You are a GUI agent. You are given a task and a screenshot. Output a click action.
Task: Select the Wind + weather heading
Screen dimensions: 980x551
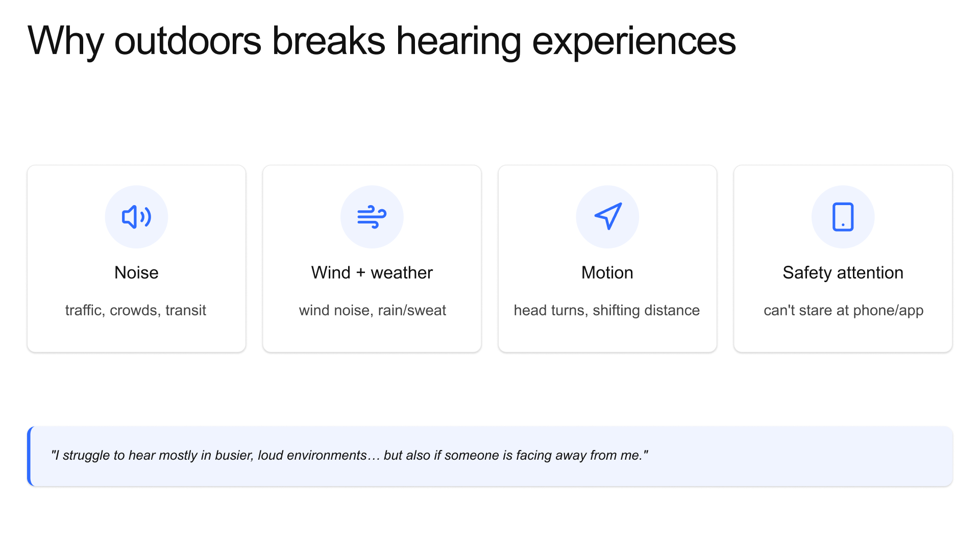coord(372,272)
